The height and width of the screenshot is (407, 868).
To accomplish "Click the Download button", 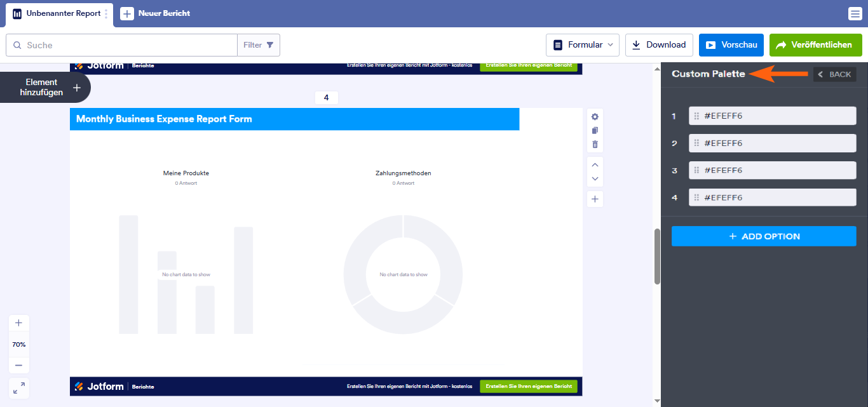I will (659, 45).
